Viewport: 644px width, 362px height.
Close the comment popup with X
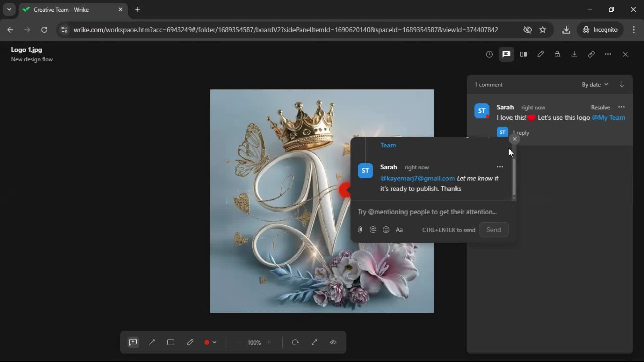pyautogui.click(x=514, y=139)
